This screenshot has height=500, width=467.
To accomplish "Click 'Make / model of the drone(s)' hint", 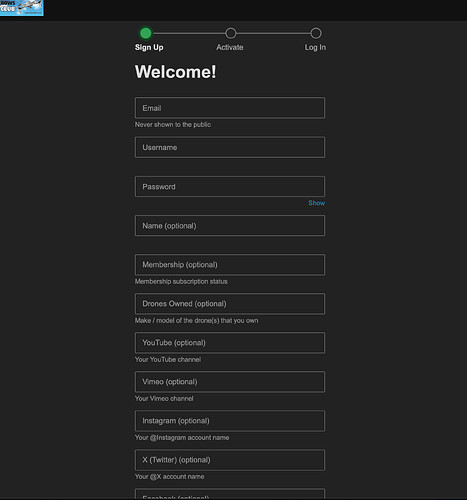I will pyautogui.click(x=196, y=321).
